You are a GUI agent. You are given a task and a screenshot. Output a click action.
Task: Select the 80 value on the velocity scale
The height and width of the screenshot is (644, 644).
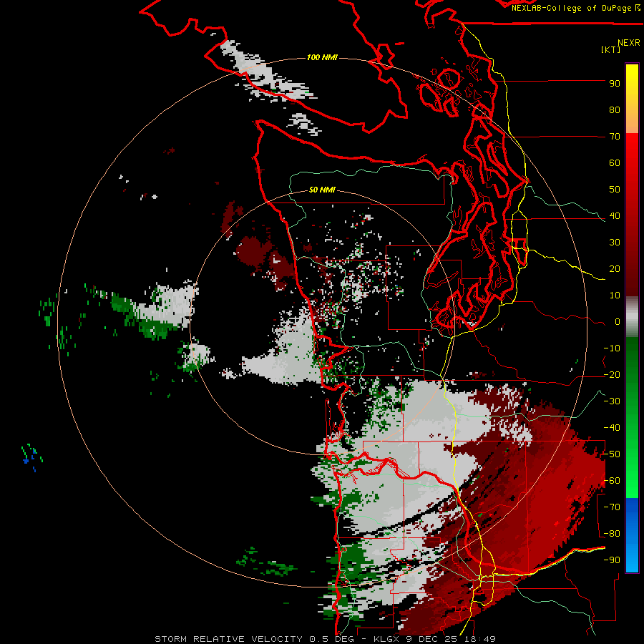click(x=615, y=110)
